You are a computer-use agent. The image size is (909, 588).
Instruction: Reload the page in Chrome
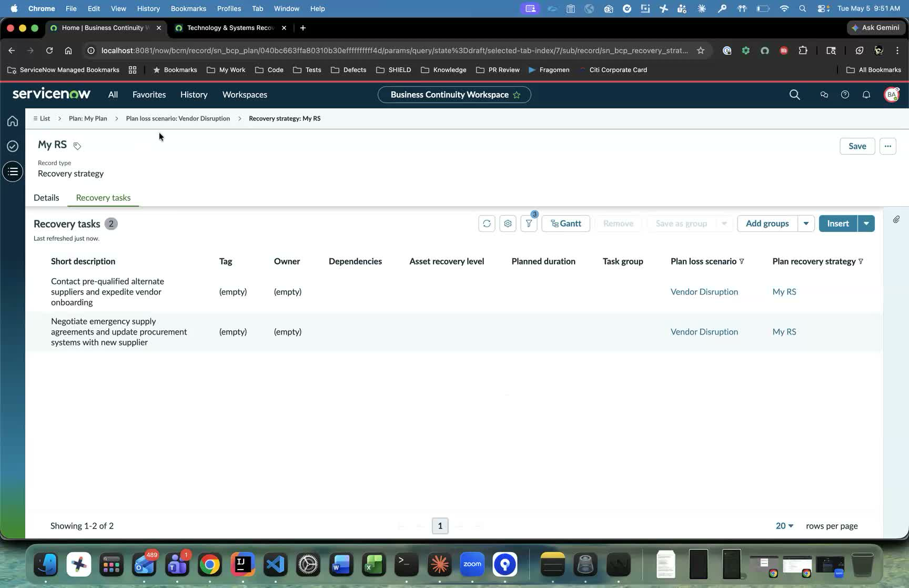[49, 50]
